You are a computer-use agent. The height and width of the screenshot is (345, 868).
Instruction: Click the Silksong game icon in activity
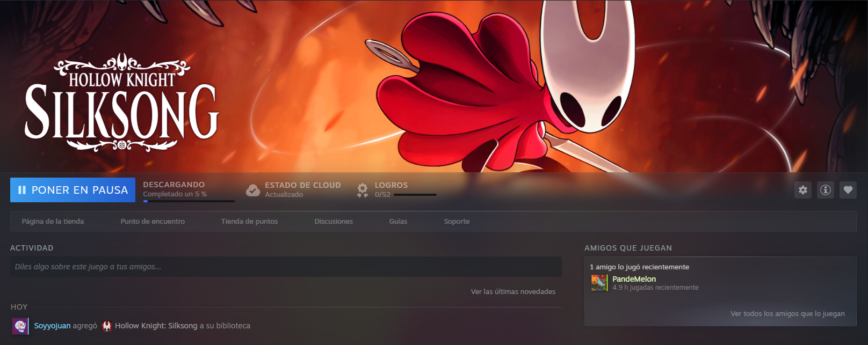coord(107,326)
